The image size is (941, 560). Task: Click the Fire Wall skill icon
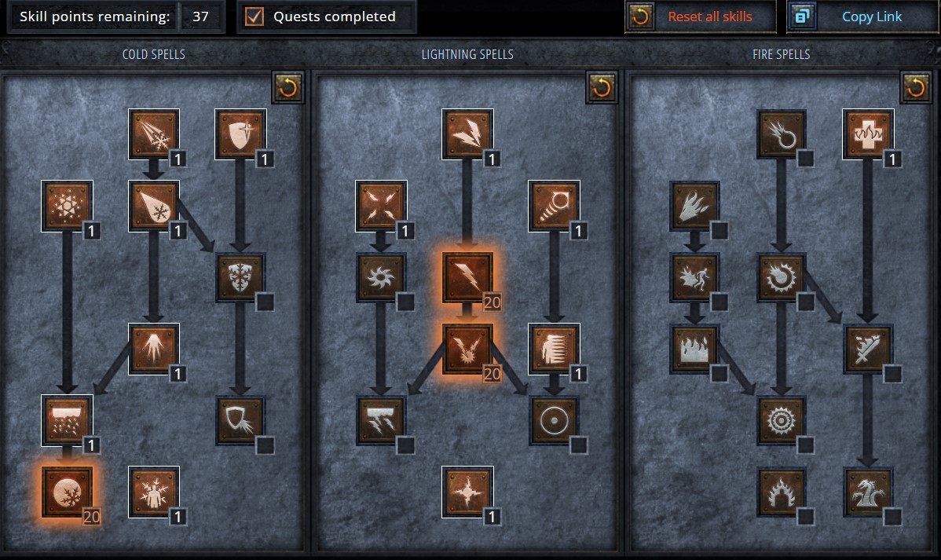(695, 349)
